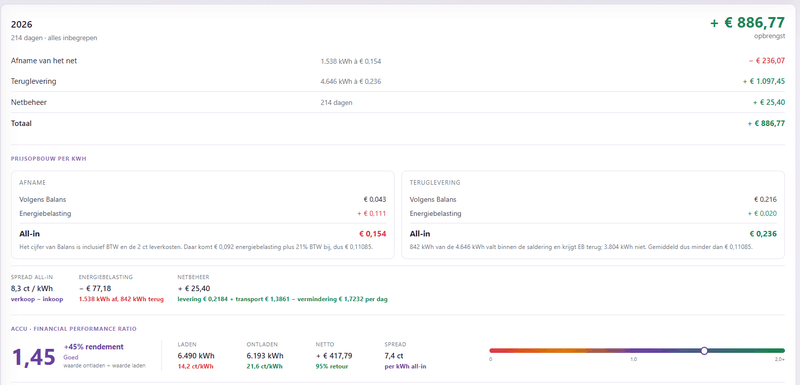
Task: Click the 'verkoop − inkoop' caption
Action: tap(37, 299)
